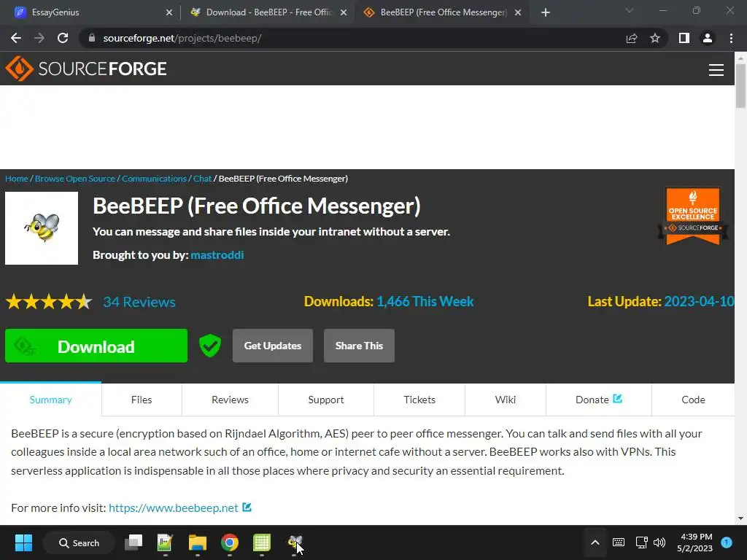747x560 pixels.
Task: Open the SourceForge hamburger menu
Action: click(716, 69)
